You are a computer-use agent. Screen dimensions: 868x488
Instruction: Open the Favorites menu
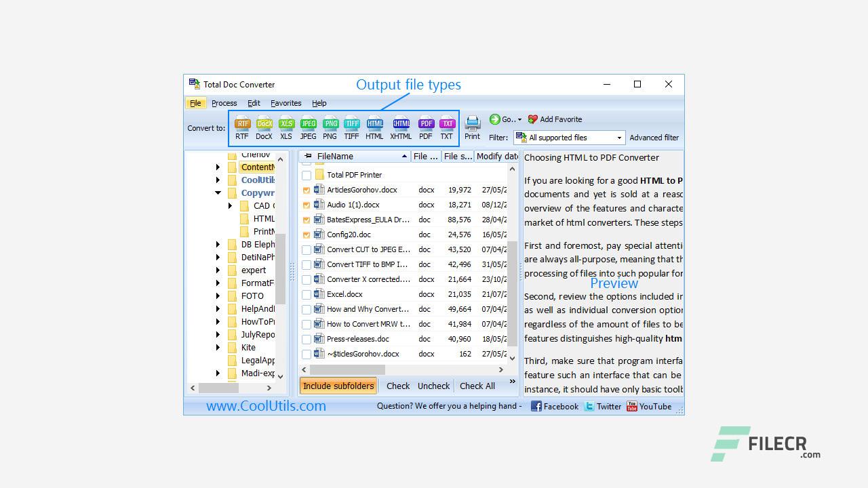click(285, 103)
